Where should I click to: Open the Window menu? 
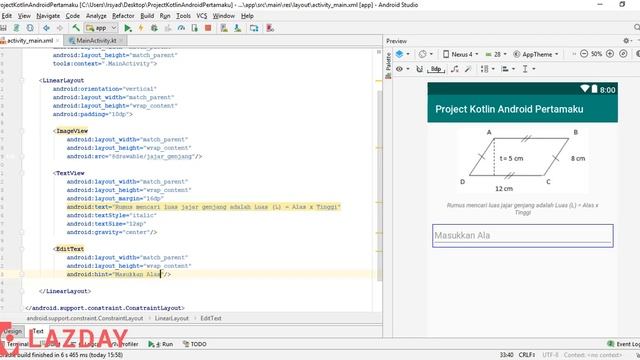pos(224,16)
